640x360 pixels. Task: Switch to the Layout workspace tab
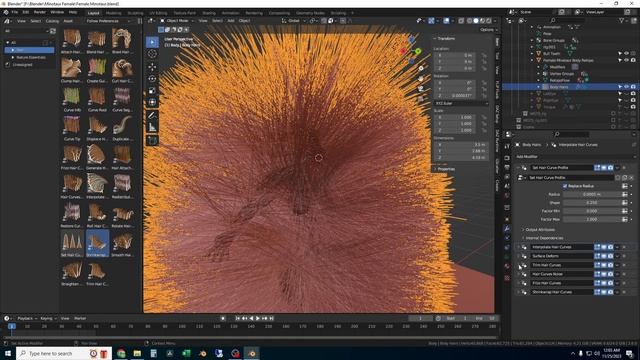coord(93,13)
